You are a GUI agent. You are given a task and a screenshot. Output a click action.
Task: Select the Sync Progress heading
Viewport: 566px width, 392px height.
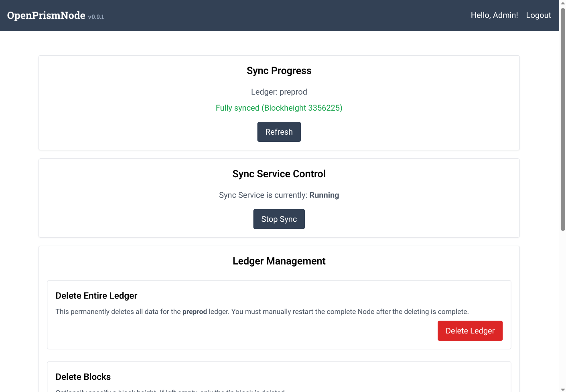pyautogui.click(x=279, y=71)
